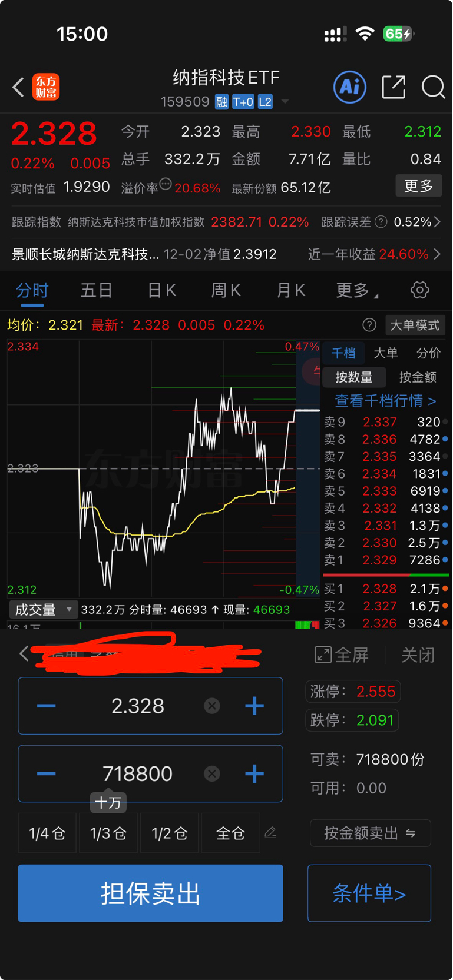
Task: Tap the 融 margin badge
Action: 221,102
